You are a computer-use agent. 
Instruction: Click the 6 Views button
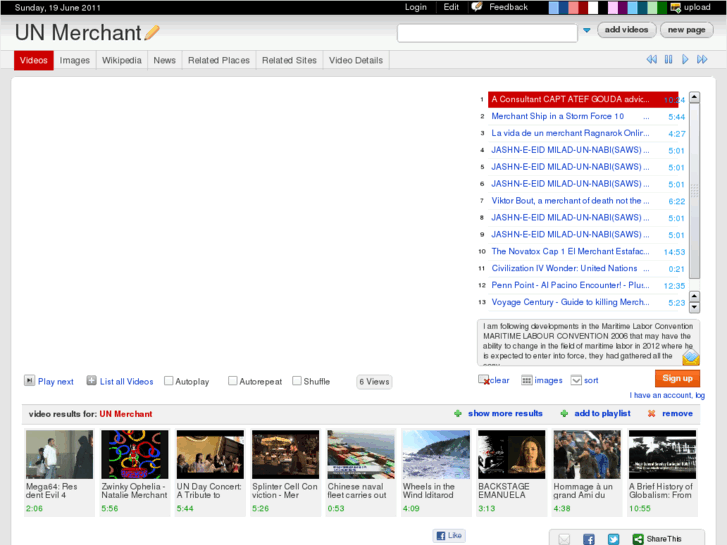coord(374,382)
